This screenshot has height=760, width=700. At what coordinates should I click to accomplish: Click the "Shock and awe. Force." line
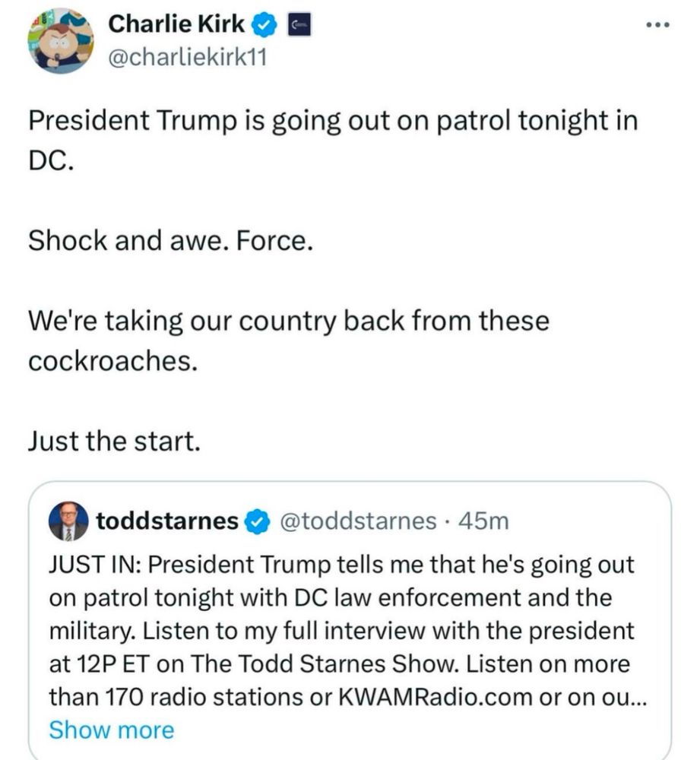[x=171, y=240]
